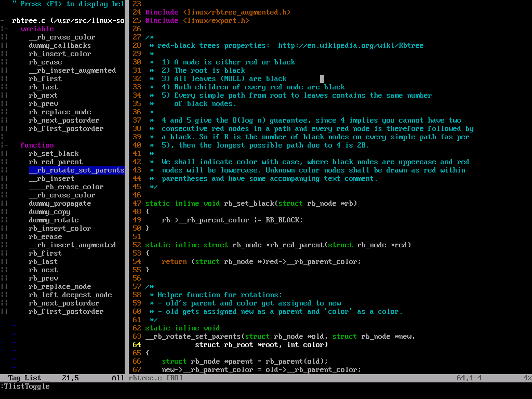
Task: Click the rbtree.c file name in tag list
Action: pos(29,21)
